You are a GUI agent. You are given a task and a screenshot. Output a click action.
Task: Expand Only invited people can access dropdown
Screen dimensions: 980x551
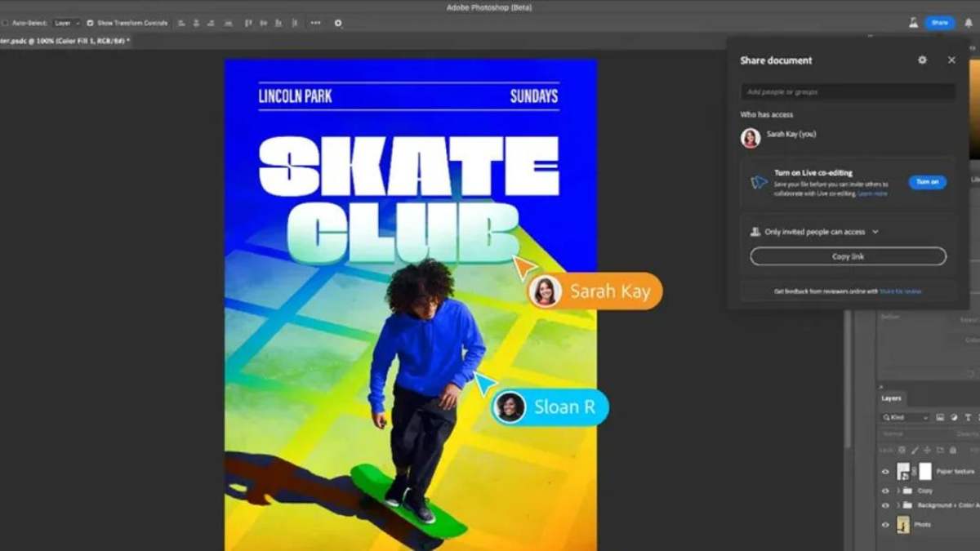pyautogui.click(x=875, y=232)
